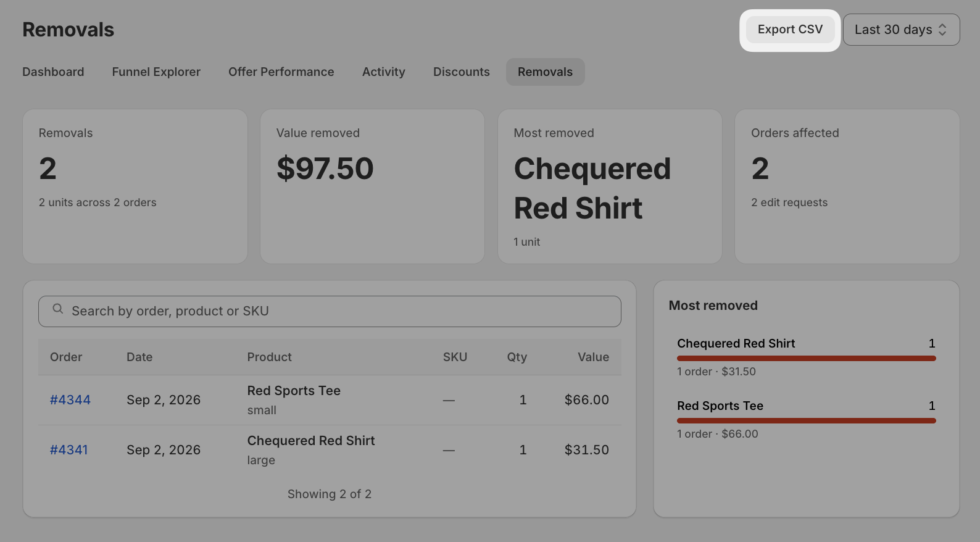Switch to the Dashboard tab
This screenshot has height=542, width=980.
pyautogui.click(x=53, y=72)
